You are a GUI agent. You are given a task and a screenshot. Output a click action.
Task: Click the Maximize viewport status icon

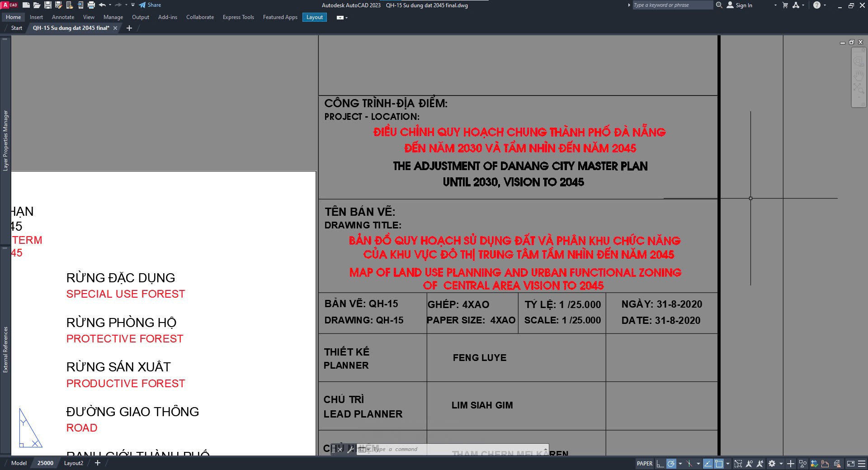point(738,464)
